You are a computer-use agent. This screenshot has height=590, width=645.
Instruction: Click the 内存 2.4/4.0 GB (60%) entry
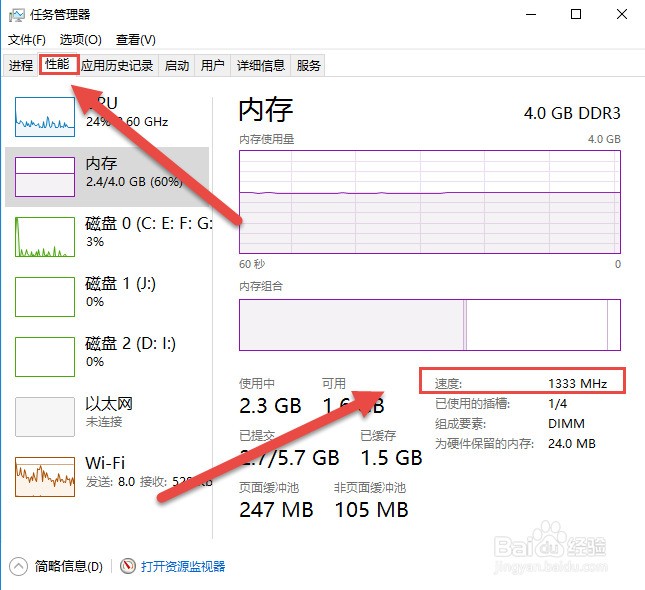pos(107,177)
